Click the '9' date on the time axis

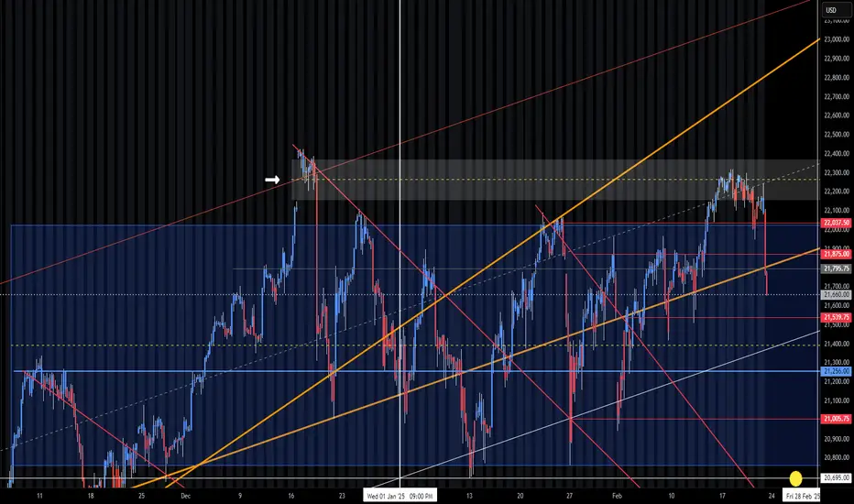point(240,496)
